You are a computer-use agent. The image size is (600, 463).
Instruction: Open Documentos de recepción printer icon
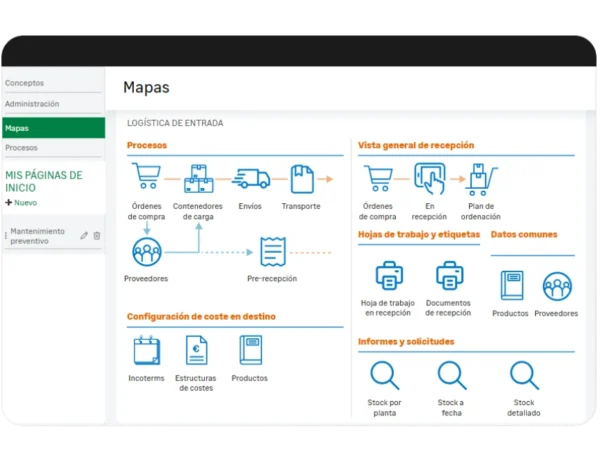450,276
